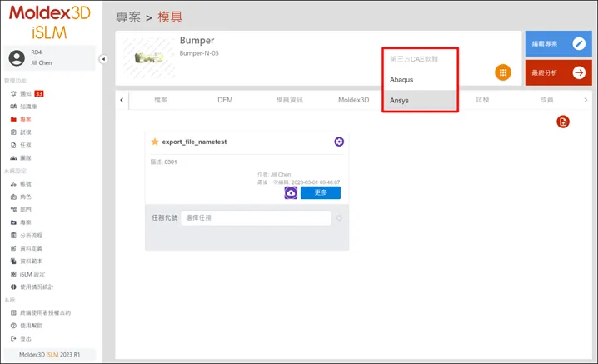Collapse the sidebar with the round arrow button

click(103, 59)
